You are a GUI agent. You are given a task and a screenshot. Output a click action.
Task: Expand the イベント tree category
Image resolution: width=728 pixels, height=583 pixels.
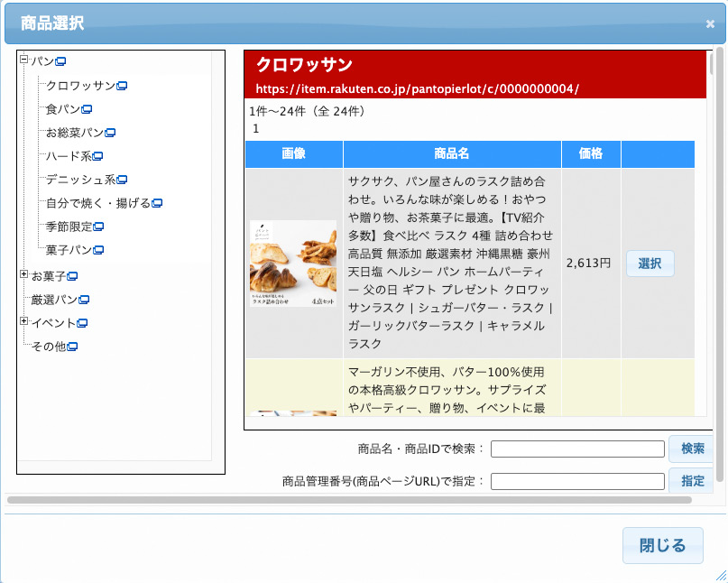(x=24, y=321)
